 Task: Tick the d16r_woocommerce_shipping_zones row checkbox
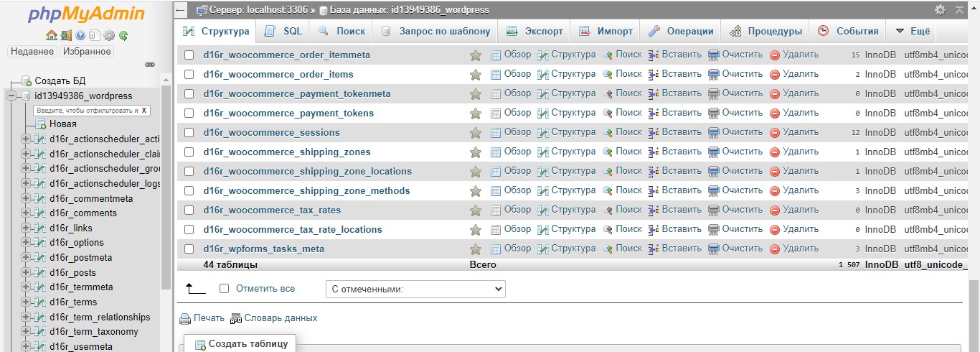coord(189,152)
